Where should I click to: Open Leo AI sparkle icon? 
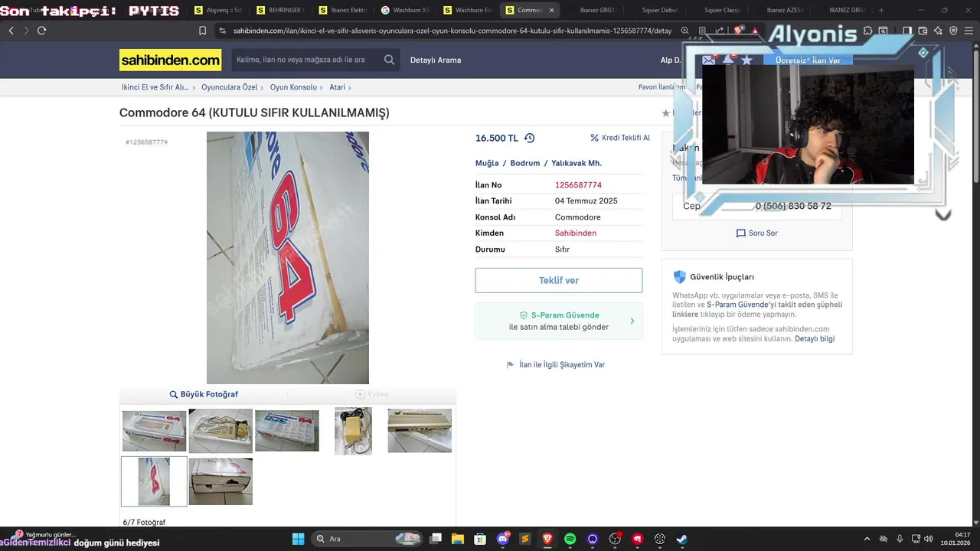coord(938,31)
